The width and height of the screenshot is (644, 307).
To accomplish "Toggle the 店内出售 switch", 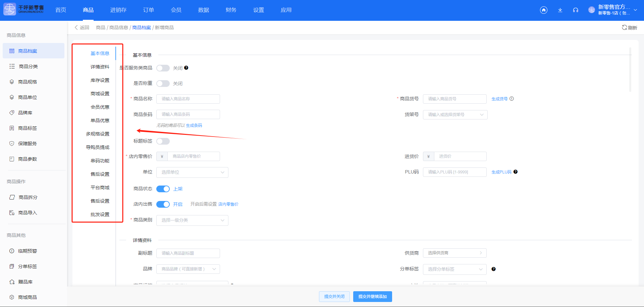I will (163, 204).
